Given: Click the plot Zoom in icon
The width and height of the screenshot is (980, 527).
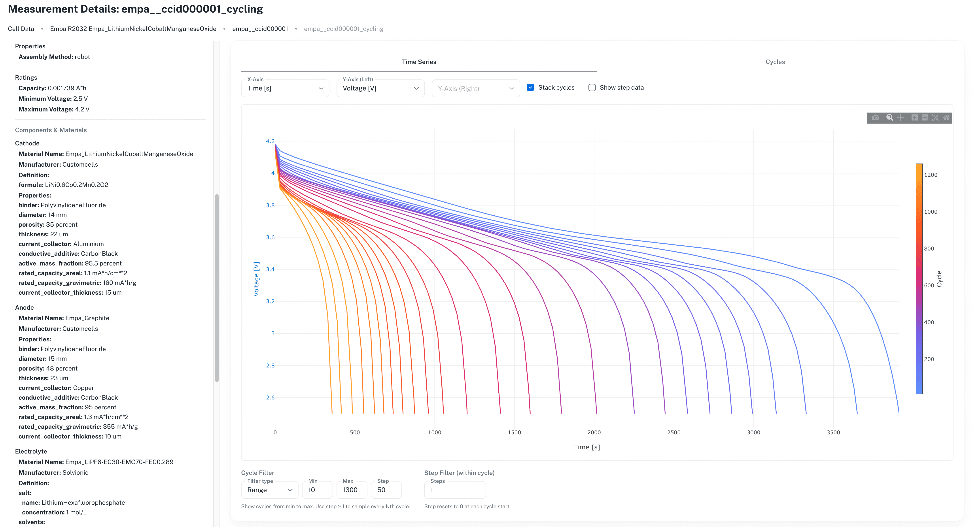Looking at the screenshot, I should (x=915, y=117).
